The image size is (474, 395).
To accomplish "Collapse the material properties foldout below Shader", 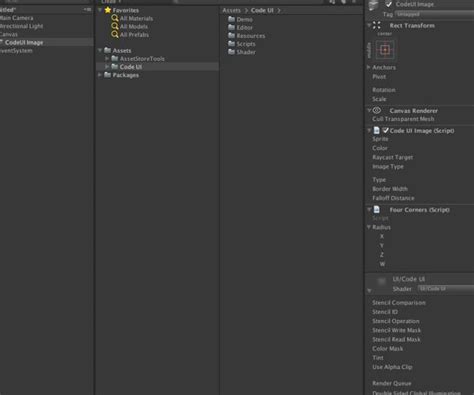I will pyautogui.click(x=369, y=291).
